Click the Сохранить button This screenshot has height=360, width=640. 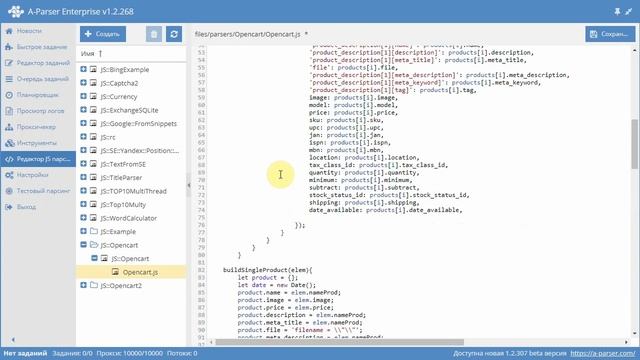point(610,34)
